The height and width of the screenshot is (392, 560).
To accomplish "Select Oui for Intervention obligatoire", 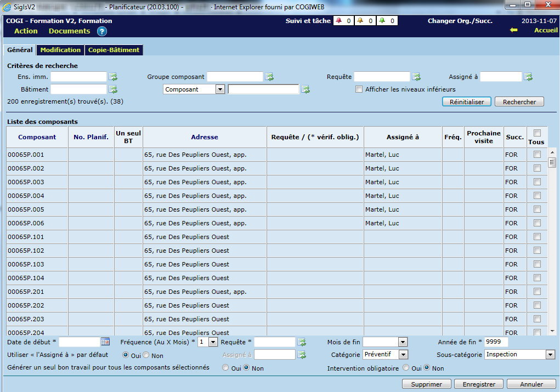I will [x=406, y=368].
